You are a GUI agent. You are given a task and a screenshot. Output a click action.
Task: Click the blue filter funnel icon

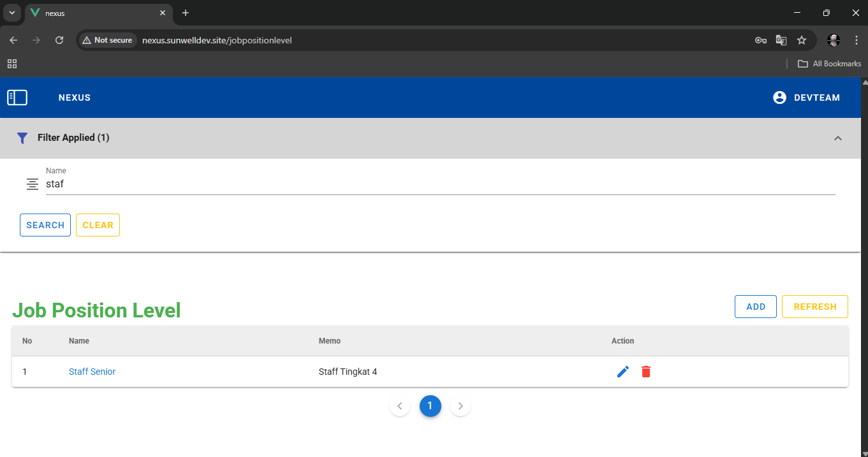(22, 138)
